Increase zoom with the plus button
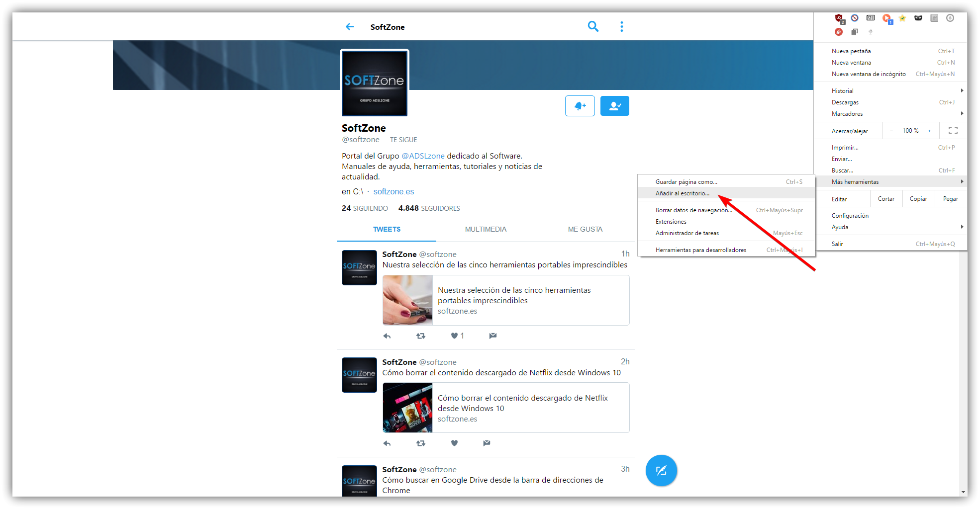Viewport: 980px width, 509px height. [929, 131]
